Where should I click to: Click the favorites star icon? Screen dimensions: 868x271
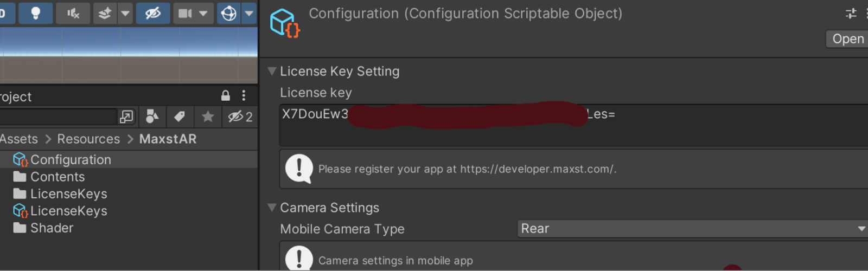[x=207, y=117]
